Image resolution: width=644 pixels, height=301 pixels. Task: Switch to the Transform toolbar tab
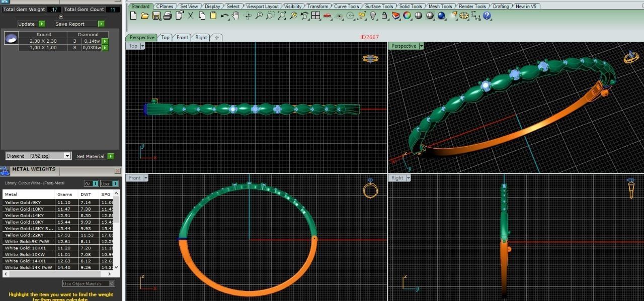tap(317, 7)
